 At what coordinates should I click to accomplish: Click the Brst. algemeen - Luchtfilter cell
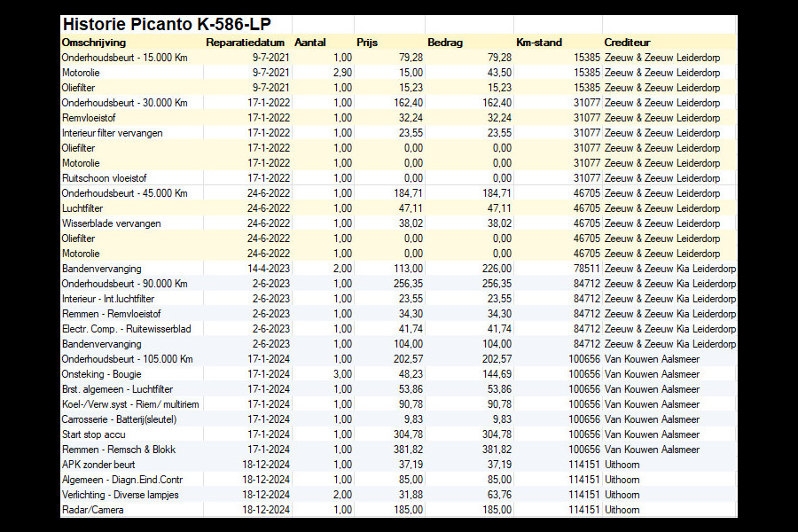click(118, 389)
